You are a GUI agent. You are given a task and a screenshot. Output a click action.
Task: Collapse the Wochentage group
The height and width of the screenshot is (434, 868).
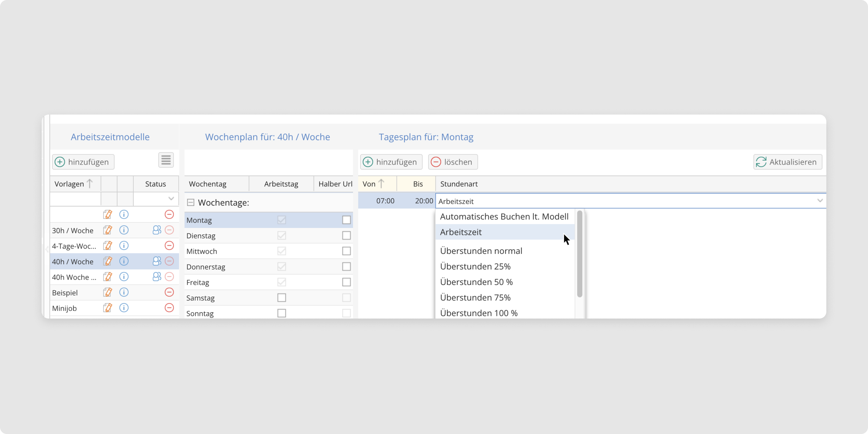tap(191, 203)
